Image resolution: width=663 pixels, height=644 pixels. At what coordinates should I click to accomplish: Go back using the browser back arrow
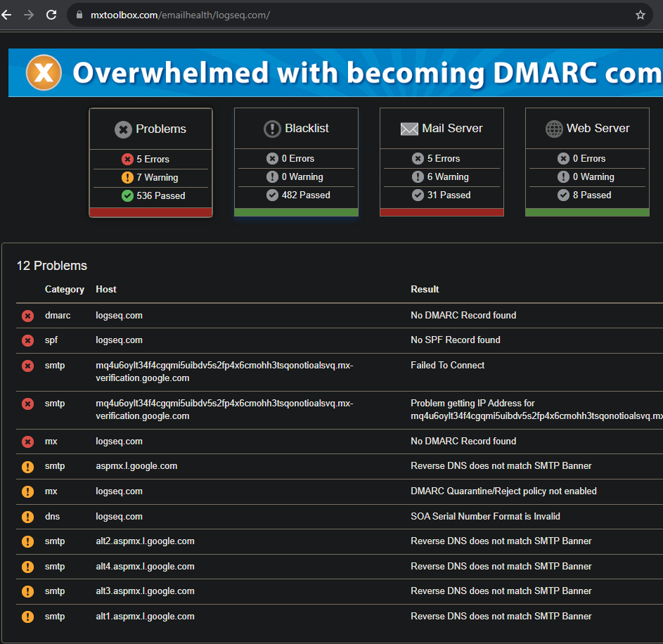click(x=6, y=15)
